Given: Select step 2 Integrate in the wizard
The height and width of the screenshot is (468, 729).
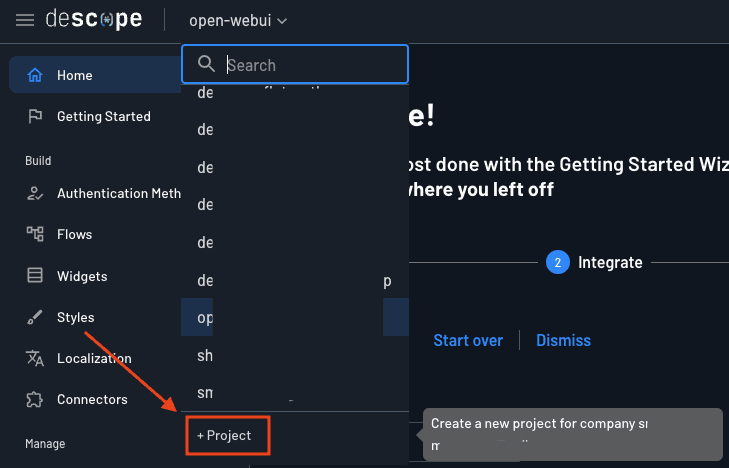Looking at the screenshot, I should (594, 262).
